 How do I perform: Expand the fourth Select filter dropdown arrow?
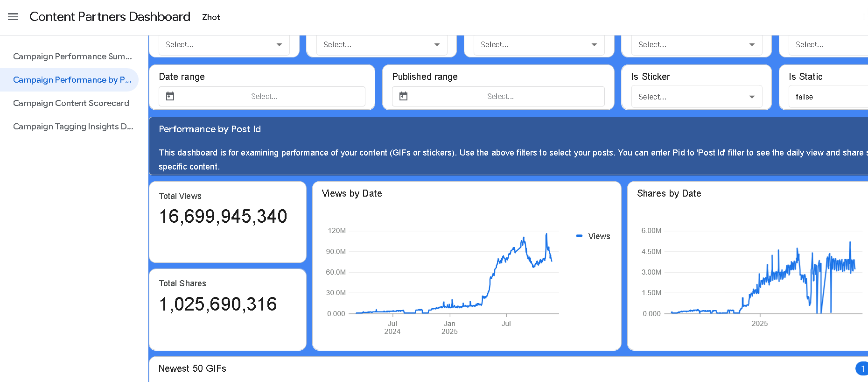coord(751,44)
